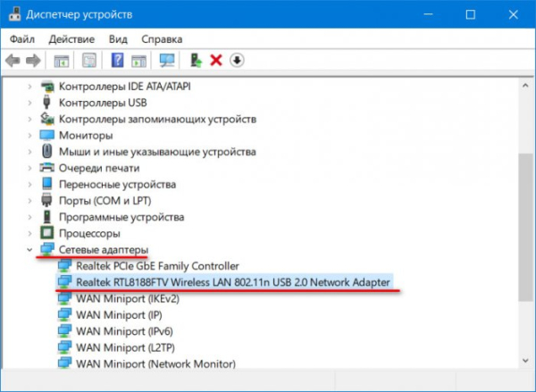The width and height of the screenshot is (536, 392).
Task: Expand the Порты (COM и LPT) category
Action: tap(29, 200)
